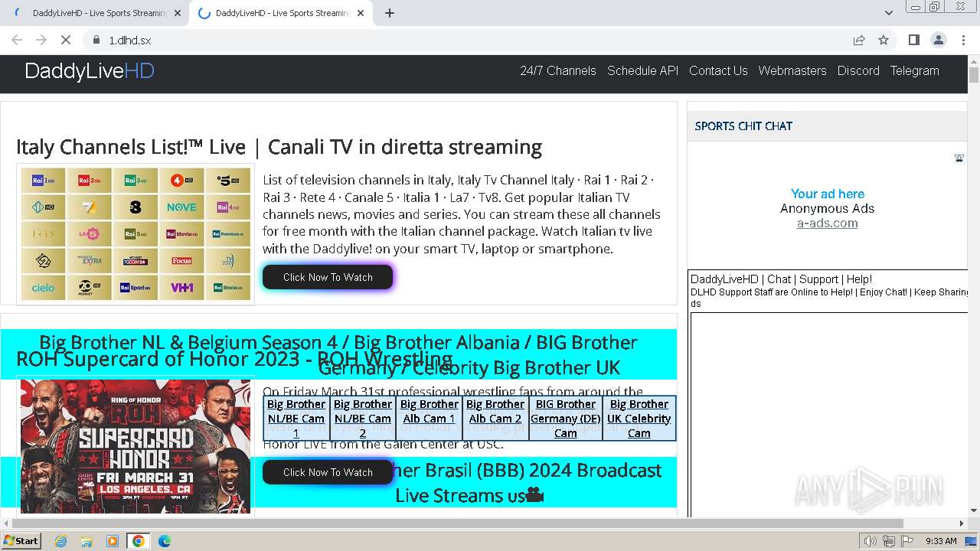
Task: Click the Big Brother Brasil 2024 heading
Action: click(469, 482)
